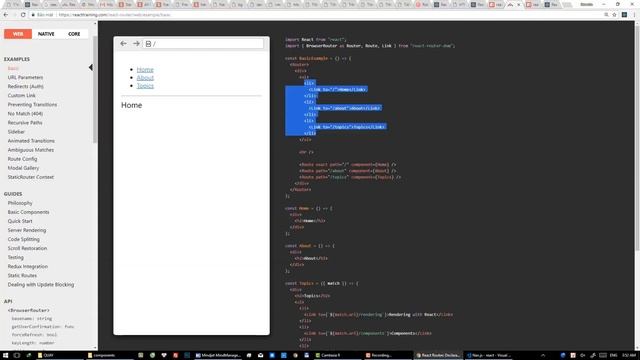
Task: Click back arrow in example browser frame
Action: tap(123, 44)
